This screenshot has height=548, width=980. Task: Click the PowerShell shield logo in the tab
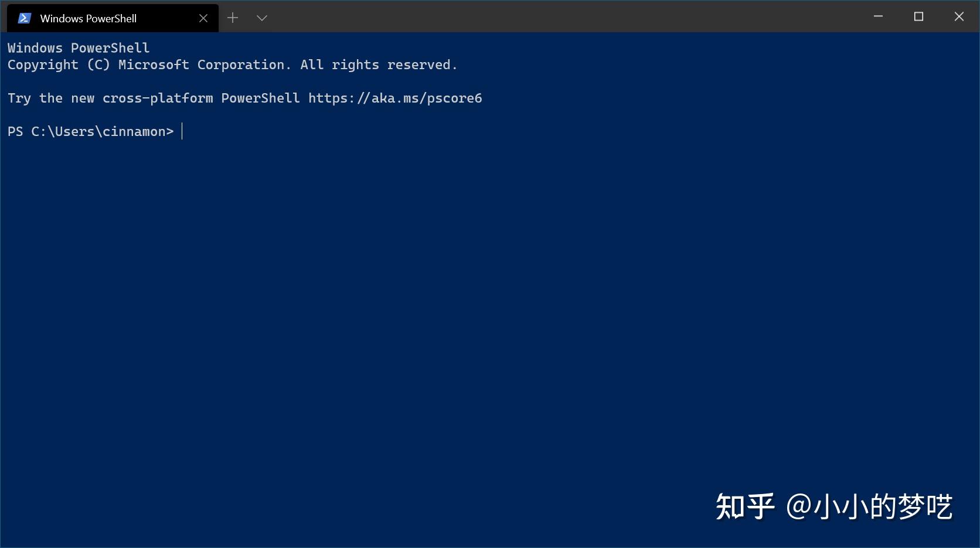[24, 18]
